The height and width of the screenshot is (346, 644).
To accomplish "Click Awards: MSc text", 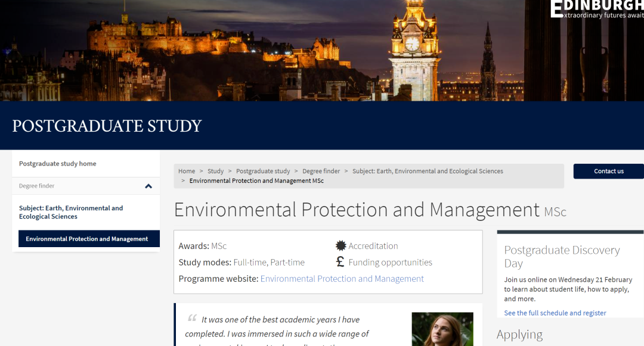I will (203, 246).
